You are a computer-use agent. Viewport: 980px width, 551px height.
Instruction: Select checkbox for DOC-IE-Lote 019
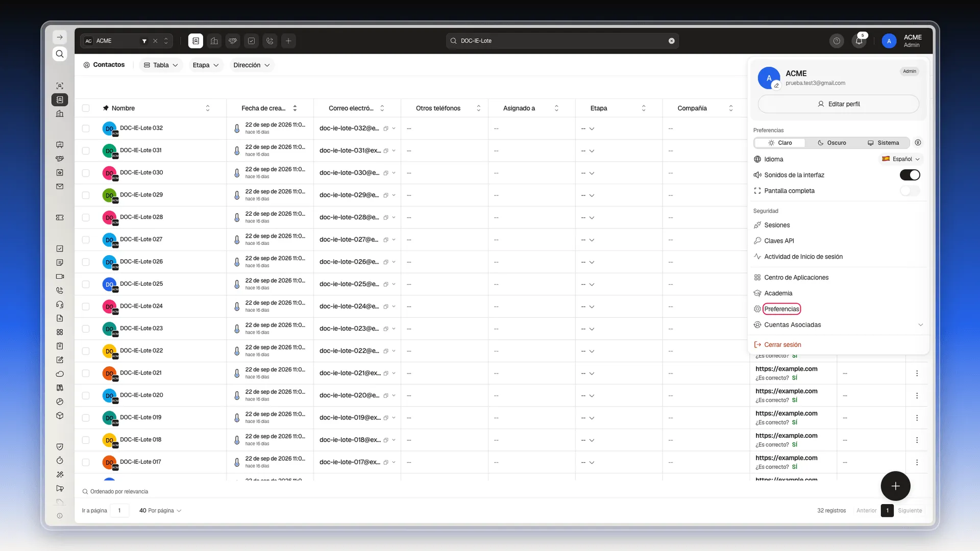click(x=86, y=418)
